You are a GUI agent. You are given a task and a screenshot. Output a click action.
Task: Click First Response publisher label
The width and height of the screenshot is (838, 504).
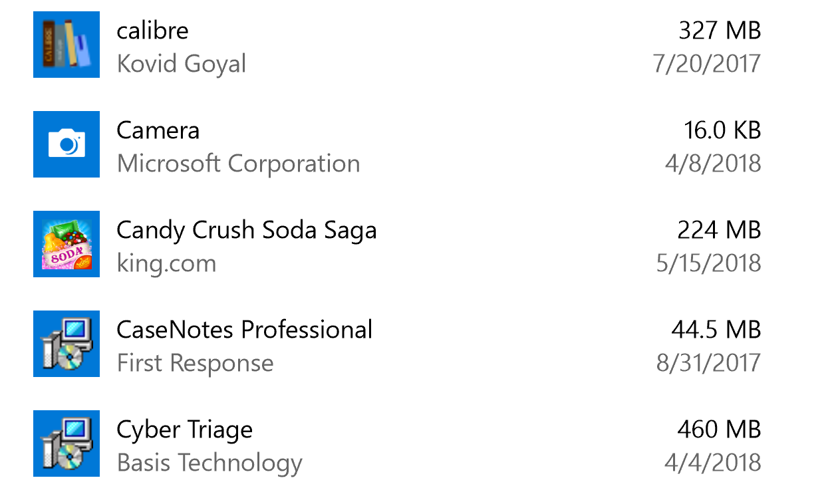pos(195,364)
